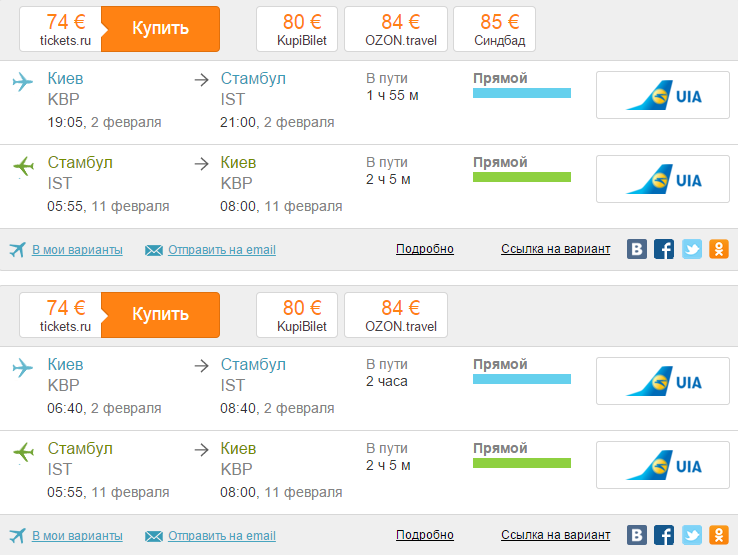Share second result on Twitter
Screen dimensions: 738x555
coord(692,535)
